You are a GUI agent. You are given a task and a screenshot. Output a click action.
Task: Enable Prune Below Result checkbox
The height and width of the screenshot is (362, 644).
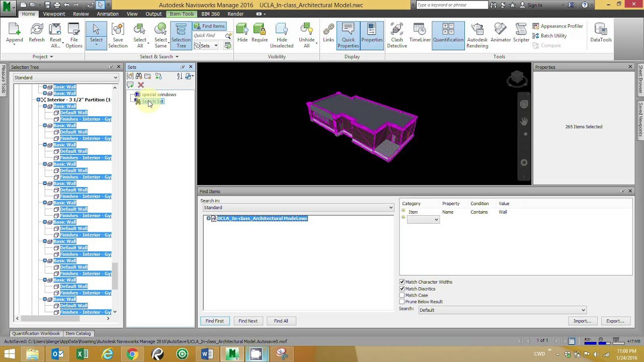[402, 302]
